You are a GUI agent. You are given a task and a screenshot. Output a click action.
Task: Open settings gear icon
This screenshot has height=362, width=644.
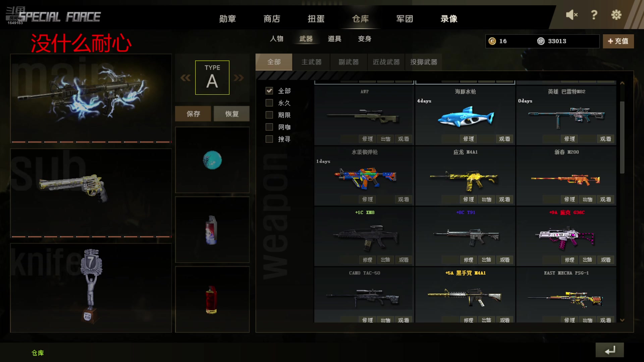pyautogui.click(x=616, y=15)
